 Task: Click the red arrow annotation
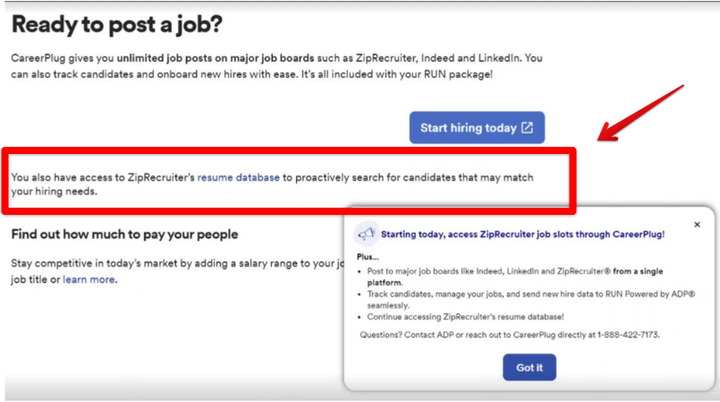[x=640, y=112]
